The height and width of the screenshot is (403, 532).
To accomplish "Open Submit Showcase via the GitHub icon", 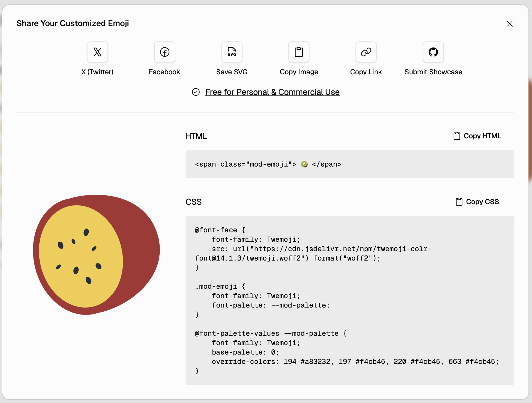I will pyautogui.click(x=433, y=52).
